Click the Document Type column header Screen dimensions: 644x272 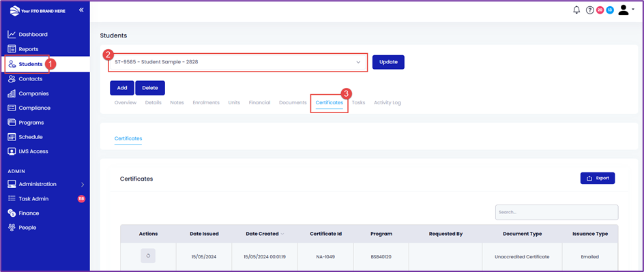point(522,234)
